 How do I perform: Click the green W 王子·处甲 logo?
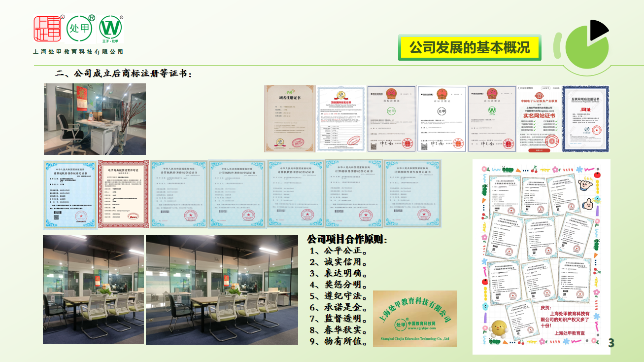[111, 29]
